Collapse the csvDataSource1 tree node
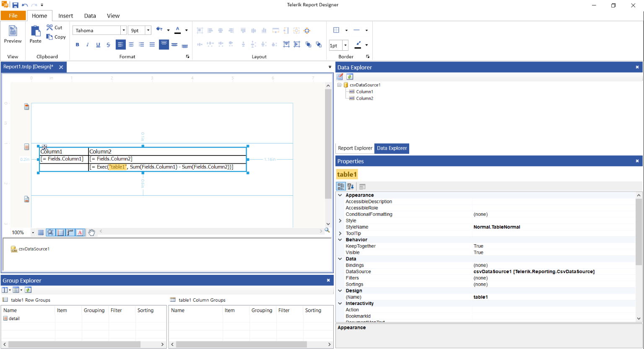This screenshot has height=349, width=644. pos(339,85)
